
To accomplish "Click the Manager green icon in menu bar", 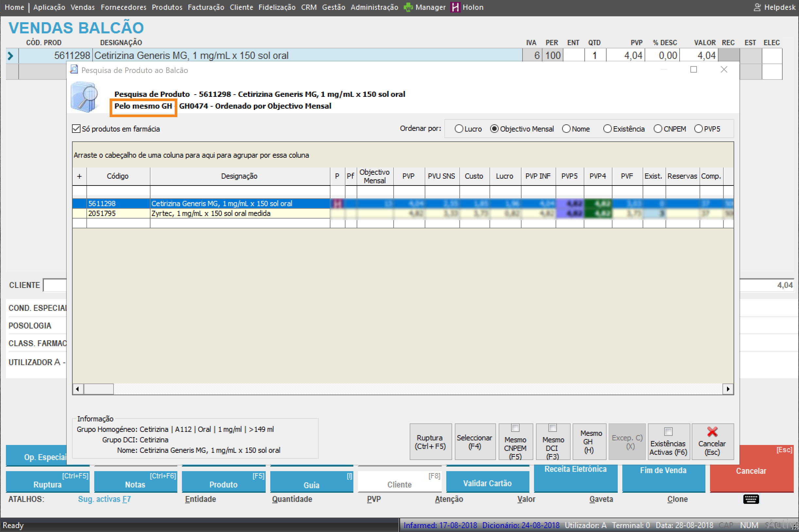I will click(x=408, y=7).
